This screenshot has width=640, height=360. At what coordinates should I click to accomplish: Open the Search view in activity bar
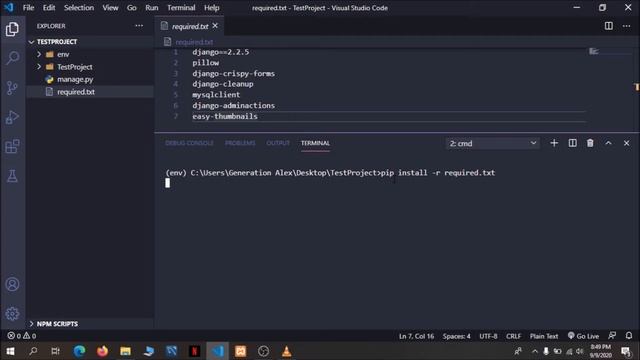pyautogui.click(x=12, y=58)
